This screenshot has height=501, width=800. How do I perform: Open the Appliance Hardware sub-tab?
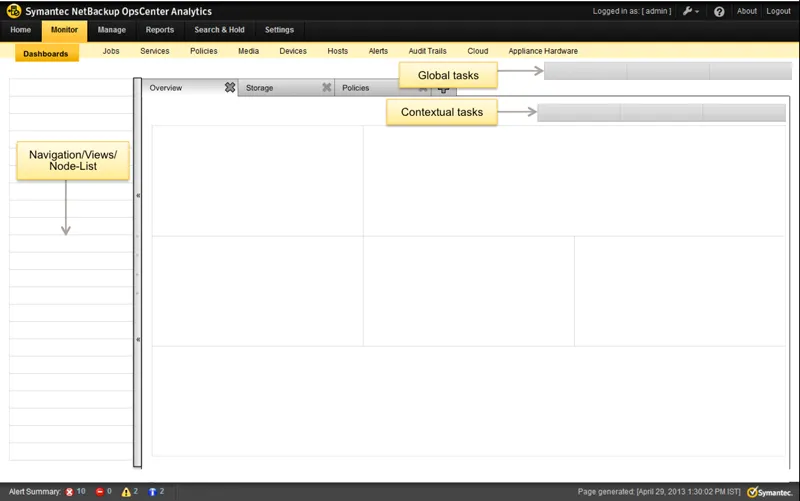(x=543, y=51)
